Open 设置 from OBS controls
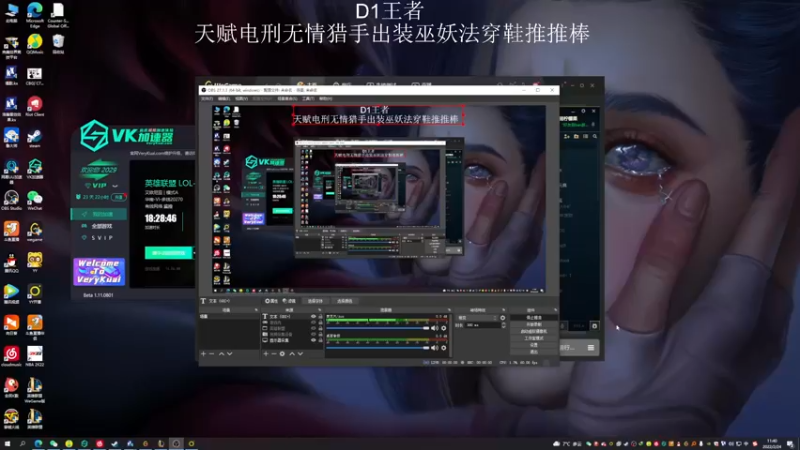 [534, 345]
